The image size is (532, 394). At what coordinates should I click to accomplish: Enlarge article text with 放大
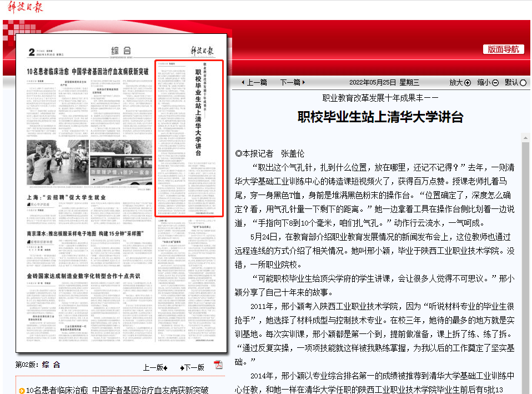(x=460, y=83)
